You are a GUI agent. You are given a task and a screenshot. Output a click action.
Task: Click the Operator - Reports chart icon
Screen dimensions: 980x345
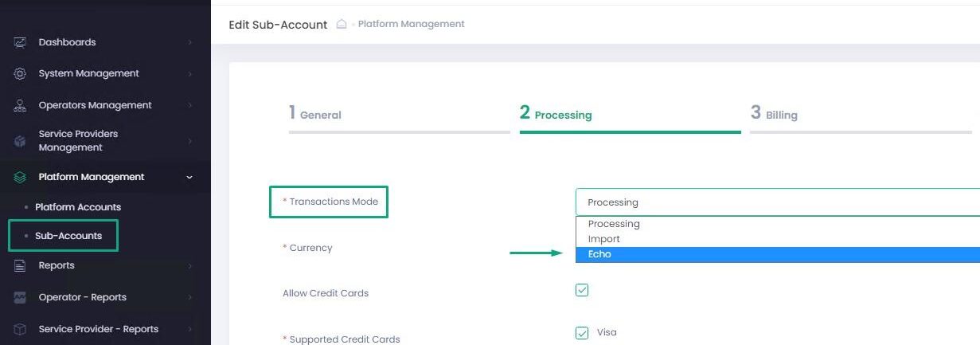[20, 297]
